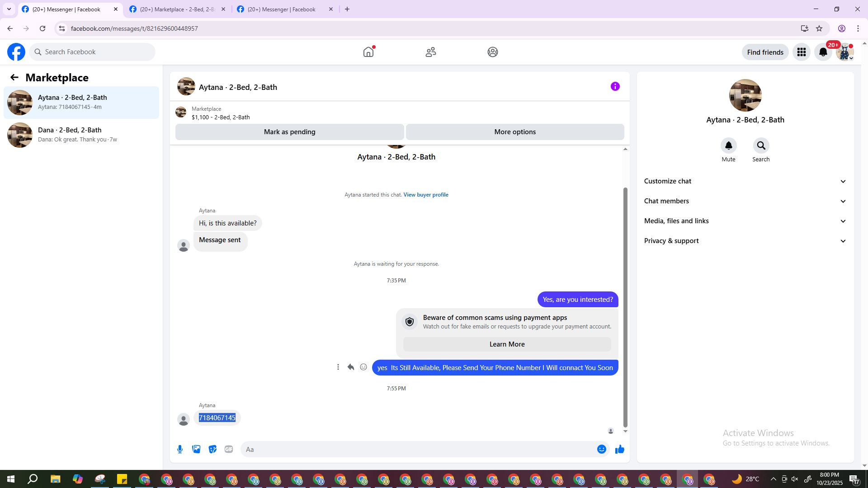Attach a photo using the image icon
This screenshot has height=488, width=868.
(x=196, y=449)
